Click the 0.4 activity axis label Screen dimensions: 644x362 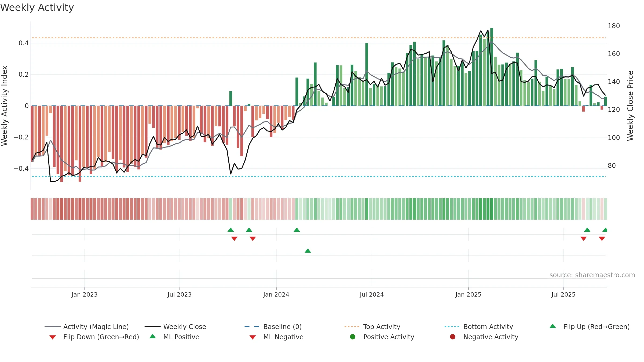coord(24,43)
